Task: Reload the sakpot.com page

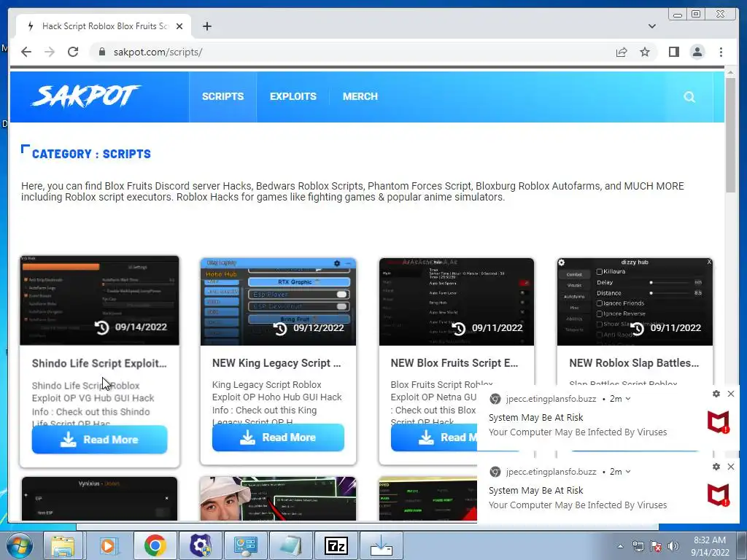Action: 73,52
